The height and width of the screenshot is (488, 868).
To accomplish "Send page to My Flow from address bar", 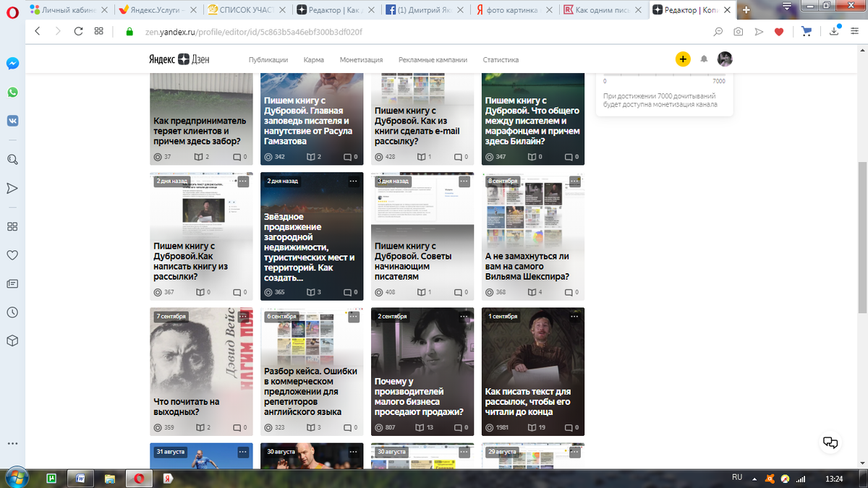I will click(x=758, y=32).
